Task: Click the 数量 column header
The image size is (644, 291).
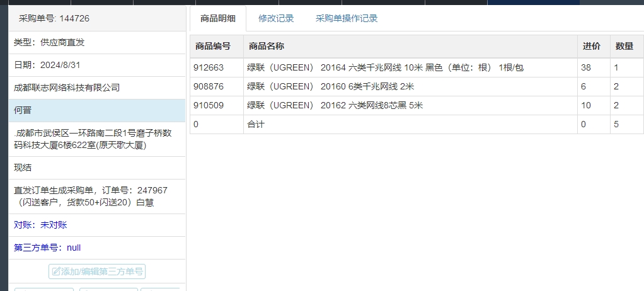Action: coord(627,47)
